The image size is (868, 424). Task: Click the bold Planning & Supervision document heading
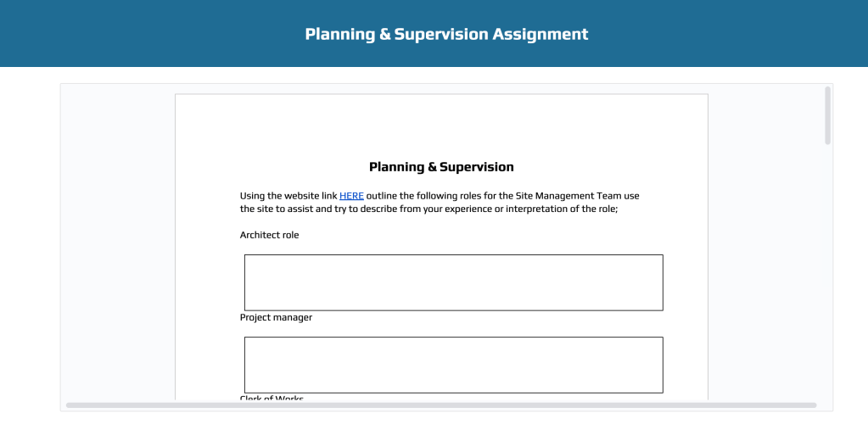(441, 167)
